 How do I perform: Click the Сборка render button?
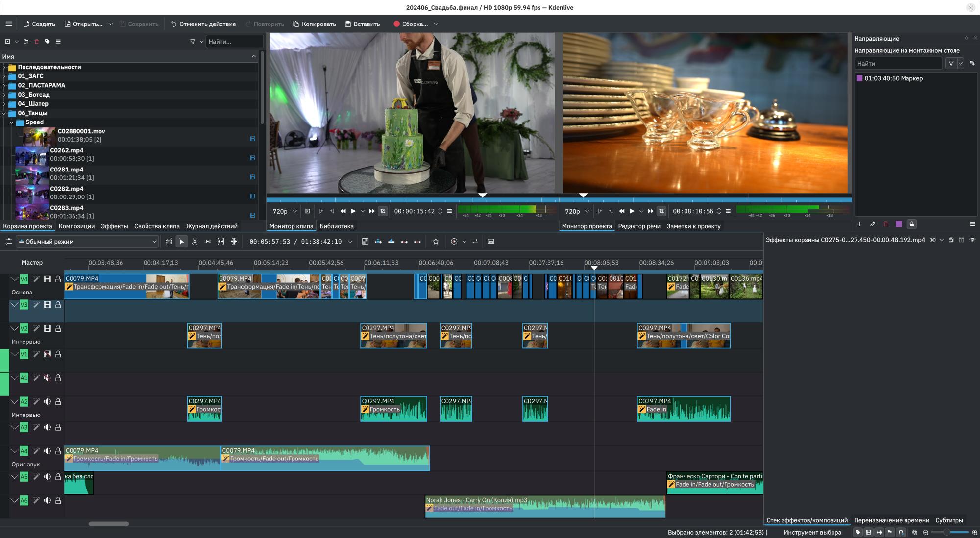tap(410, 24)
